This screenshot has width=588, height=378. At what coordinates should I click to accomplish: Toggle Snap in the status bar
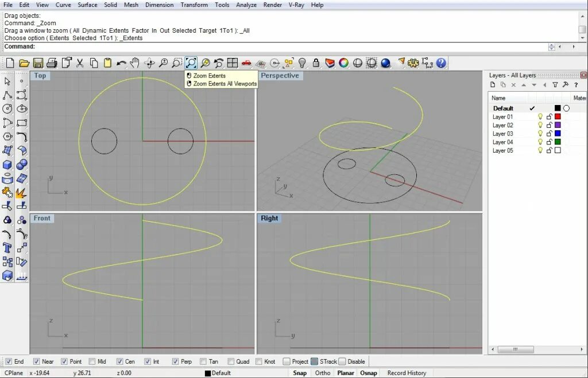tap(300, 373)
